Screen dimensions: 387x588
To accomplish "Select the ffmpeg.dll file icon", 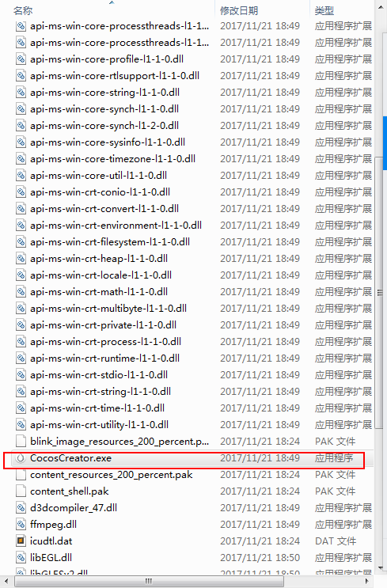I will click(21, 524).
